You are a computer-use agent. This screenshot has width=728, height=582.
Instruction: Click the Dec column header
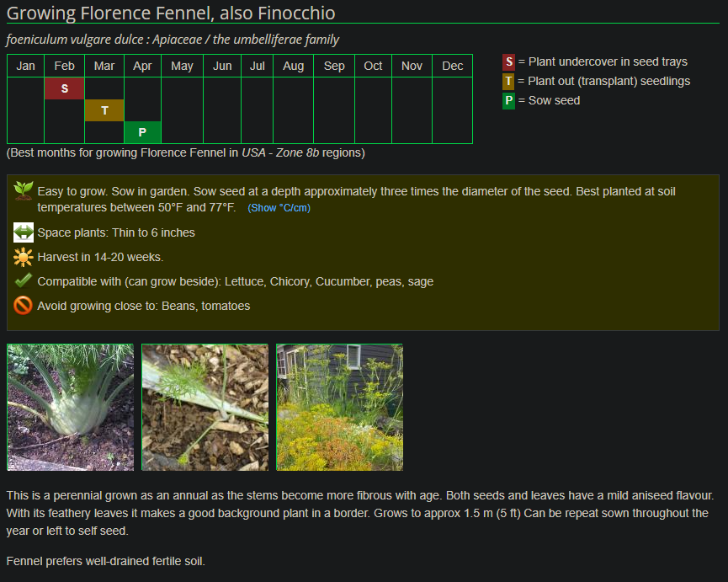pos(452,66)
